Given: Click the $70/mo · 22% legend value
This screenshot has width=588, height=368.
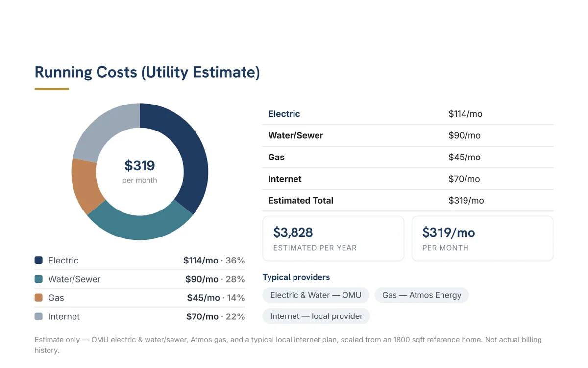Looking at the screenshot, I should [x=216, y=316].
